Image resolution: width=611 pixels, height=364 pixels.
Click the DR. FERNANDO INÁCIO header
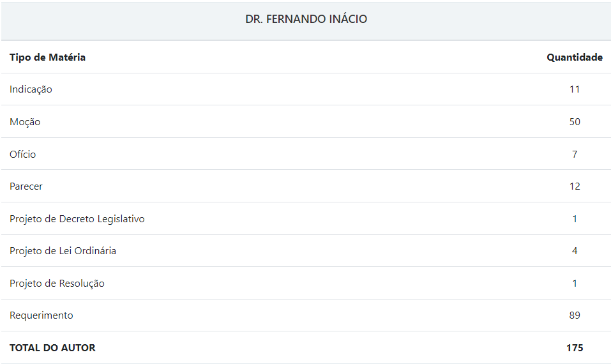coord(306,19)
